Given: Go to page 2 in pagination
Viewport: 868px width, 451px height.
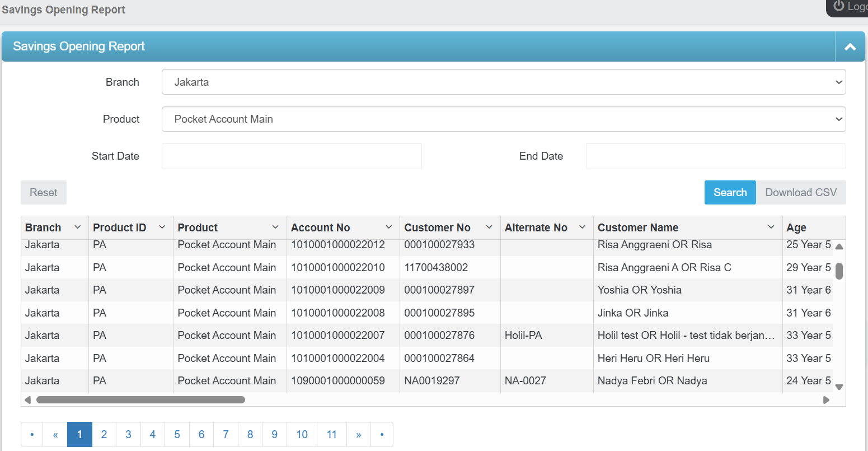Looking at the screenshot, I should [104, 435].
